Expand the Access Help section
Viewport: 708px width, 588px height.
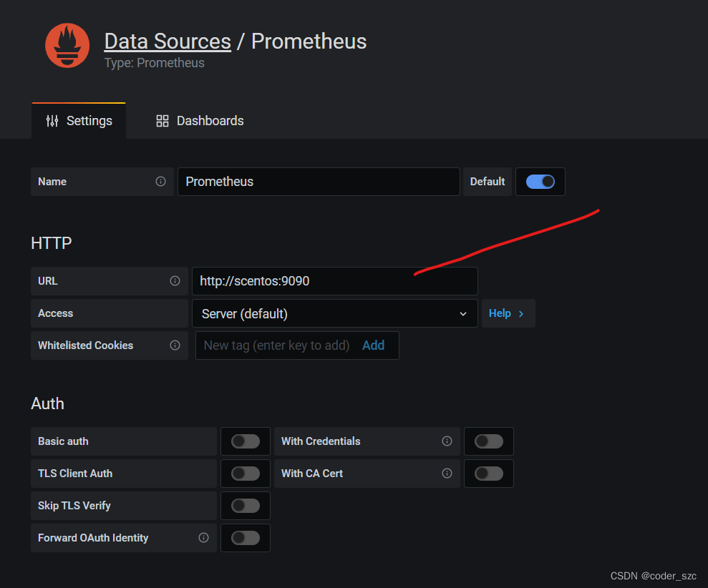508,313
